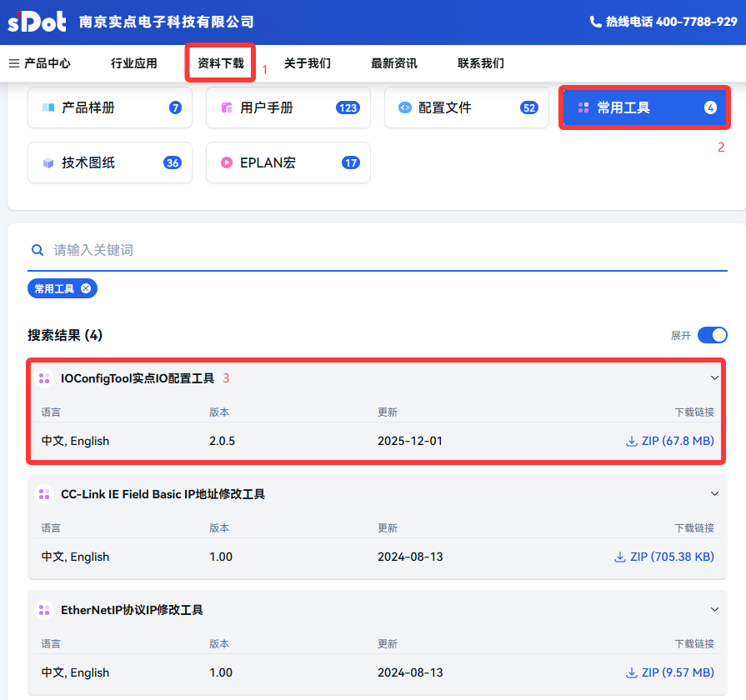Click the user manual category icon
Image resolution: width=746 pixels, height=700 pixels.
(x=227, y=107)
